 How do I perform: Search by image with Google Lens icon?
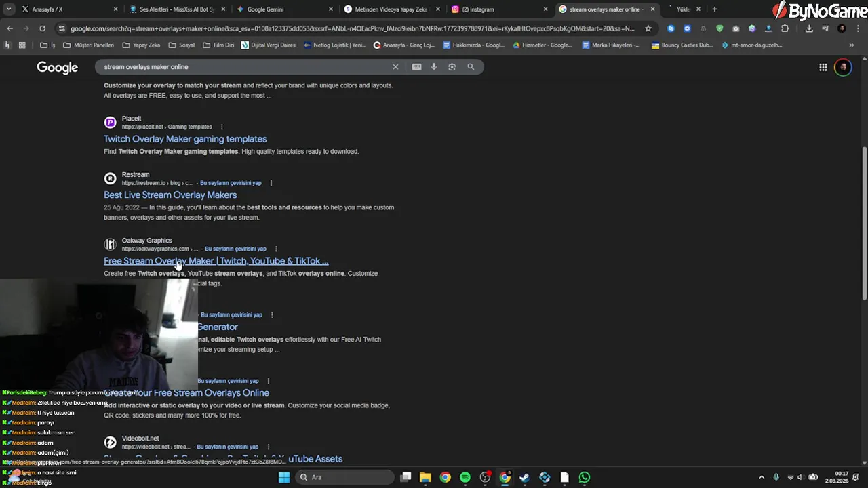452,66
